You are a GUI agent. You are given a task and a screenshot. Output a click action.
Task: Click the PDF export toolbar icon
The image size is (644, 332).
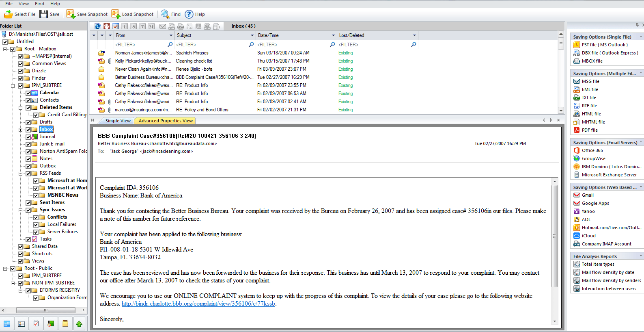(198, 26)
